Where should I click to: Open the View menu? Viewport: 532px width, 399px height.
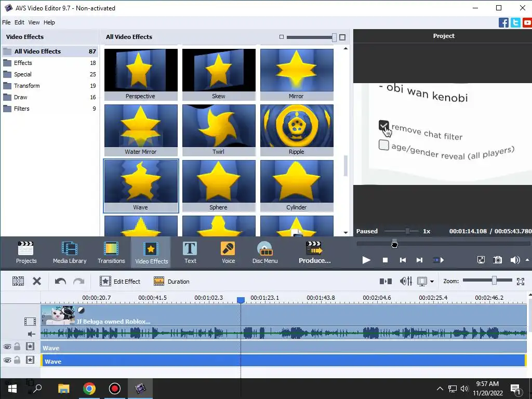[34, 22]
